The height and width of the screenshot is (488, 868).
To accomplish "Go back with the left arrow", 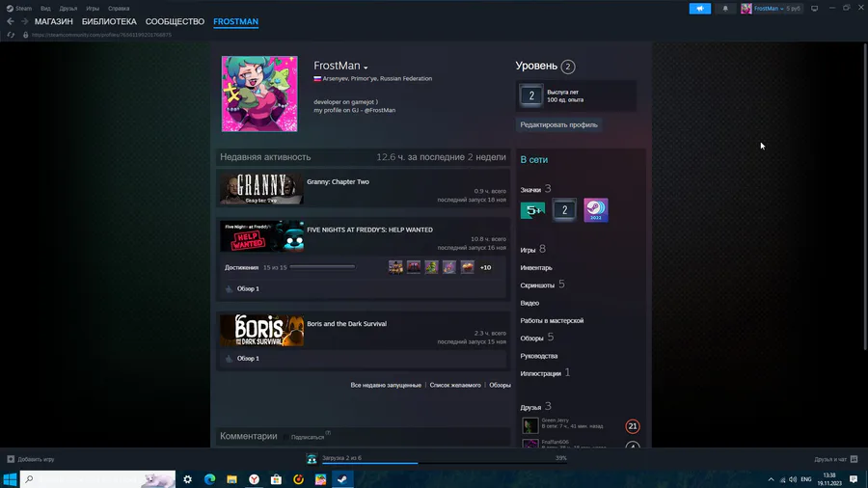I will (11, 21).
